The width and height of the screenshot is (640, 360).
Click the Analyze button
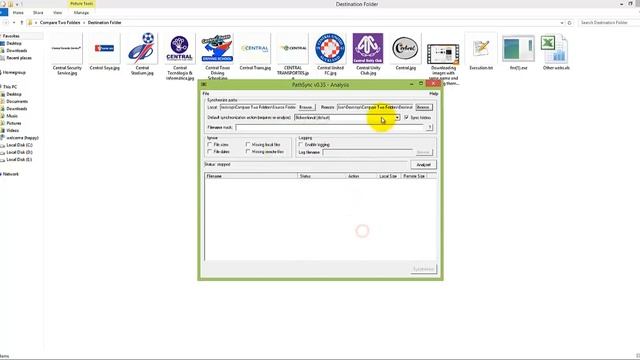423,164
